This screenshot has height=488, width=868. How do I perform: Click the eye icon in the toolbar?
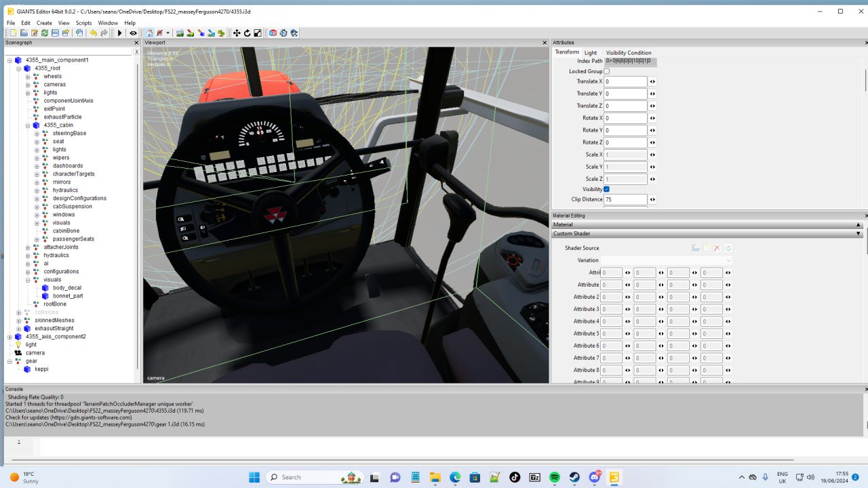133,33
